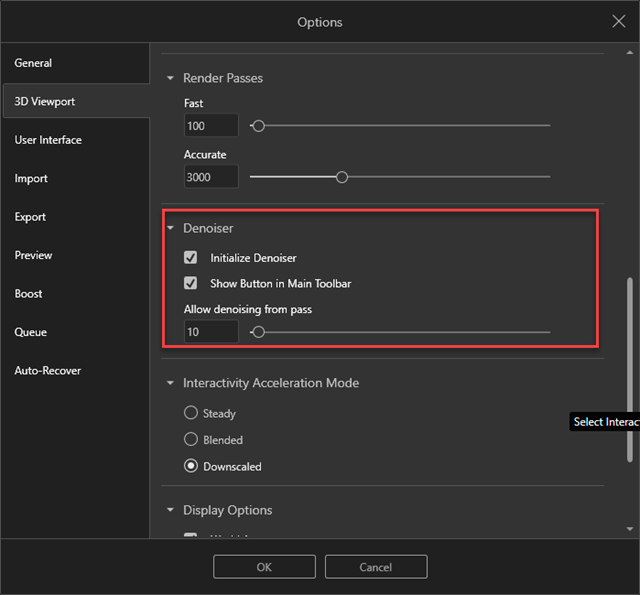Click the Cancel button
The image size is (640, 595).
[x=375, y=567]
